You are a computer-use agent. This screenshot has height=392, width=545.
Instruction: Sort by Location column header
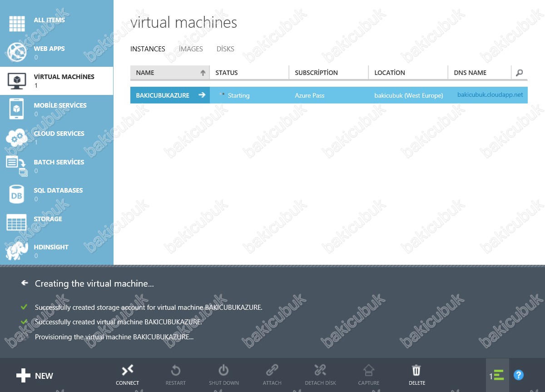408,73
